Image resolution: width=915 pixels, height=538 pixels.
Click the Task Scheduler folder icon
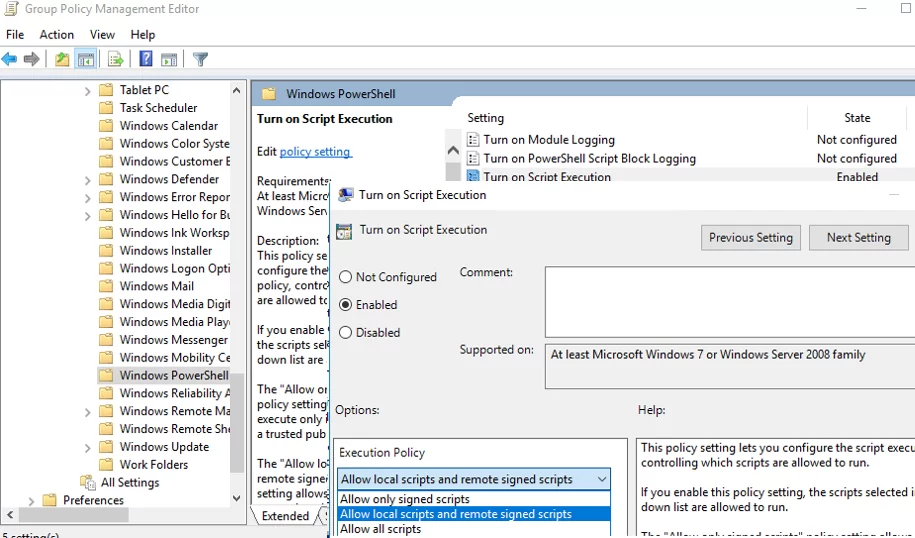click(106, 108)
